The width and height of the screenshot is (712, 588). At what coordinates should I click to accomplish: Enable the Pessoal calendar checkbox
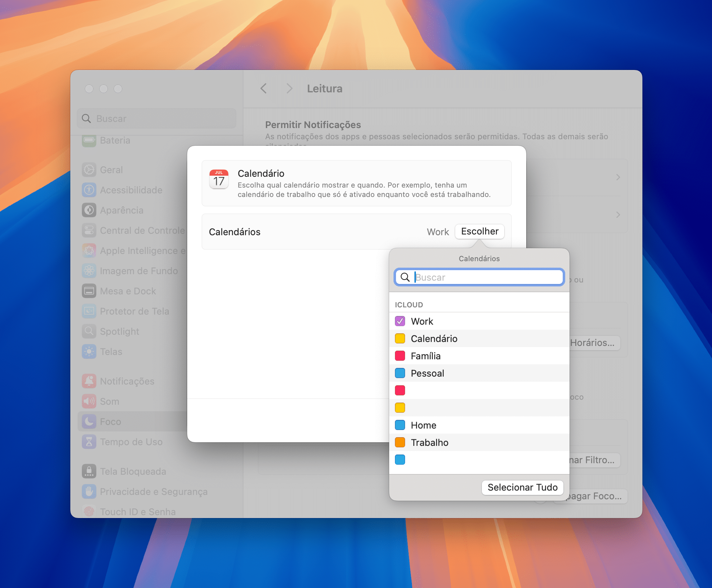[400, 373]
